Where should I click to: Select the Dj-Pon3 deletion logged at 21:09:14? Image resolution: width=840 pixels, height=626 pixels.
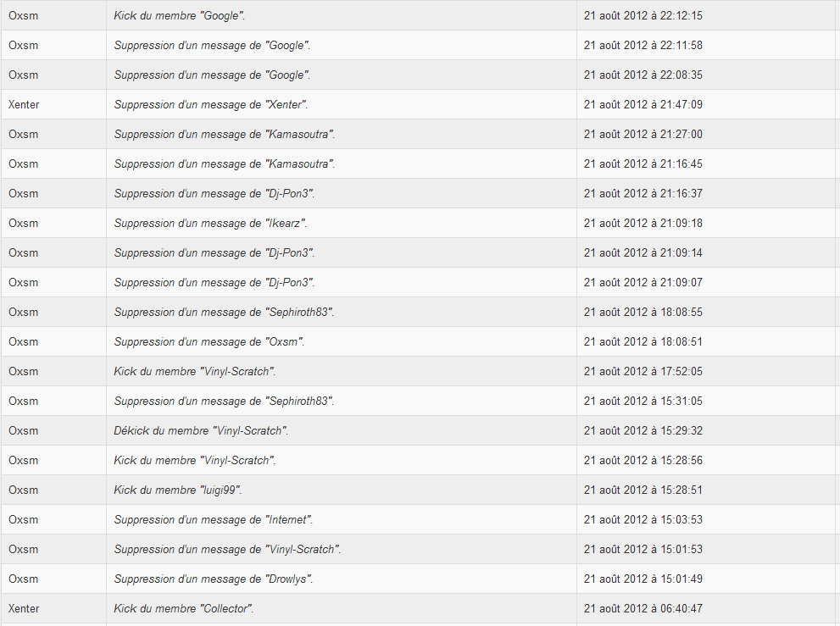pos(214,252)
